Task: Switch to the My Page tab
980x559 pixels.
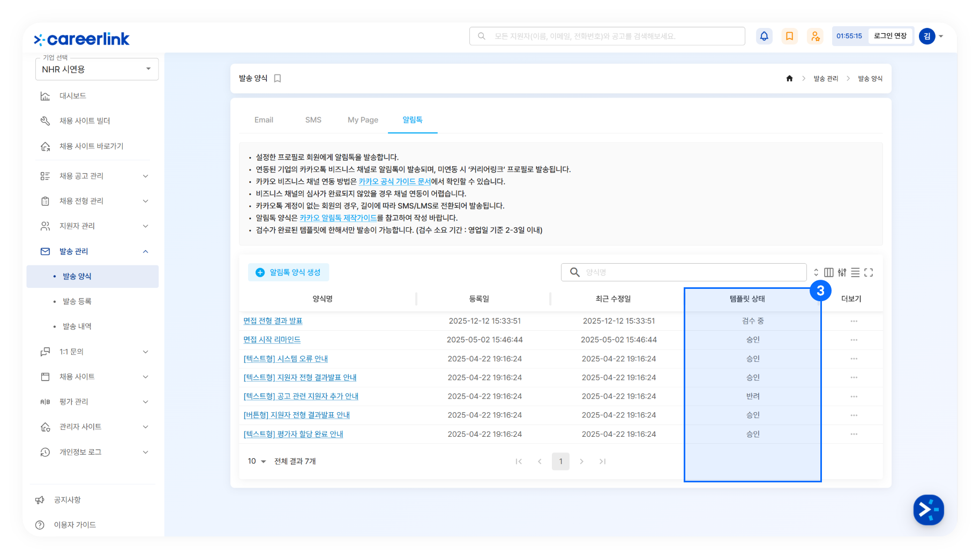Action: pyautogui.click(x=363, y=120)
